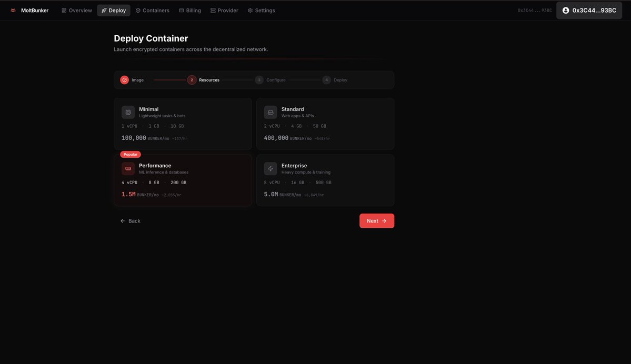Choose the Performance resource tier title
Viewport: 631px width, 364px height.
(x=155, y=165)
